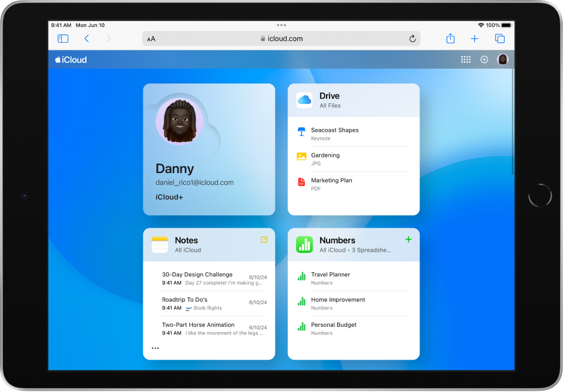Tap the Wi-Fi status icon

click(481, 25)
